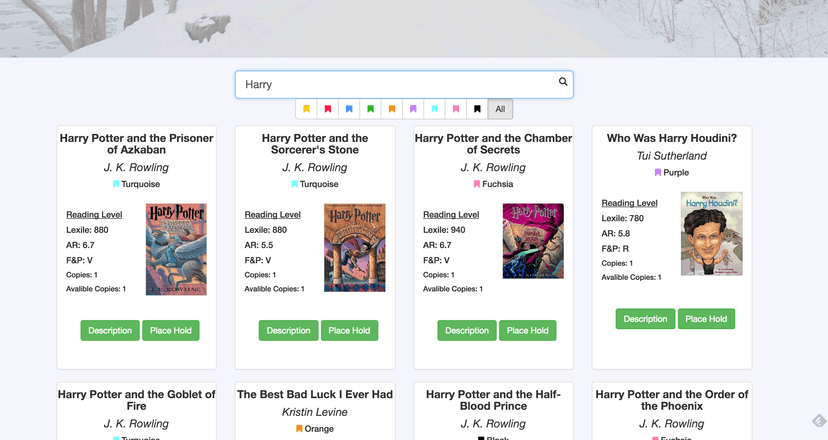Click Turquoise label on Prisoner of Azkaban card
The height and width of the screenshot is (440, 828).
click(136, 184)
